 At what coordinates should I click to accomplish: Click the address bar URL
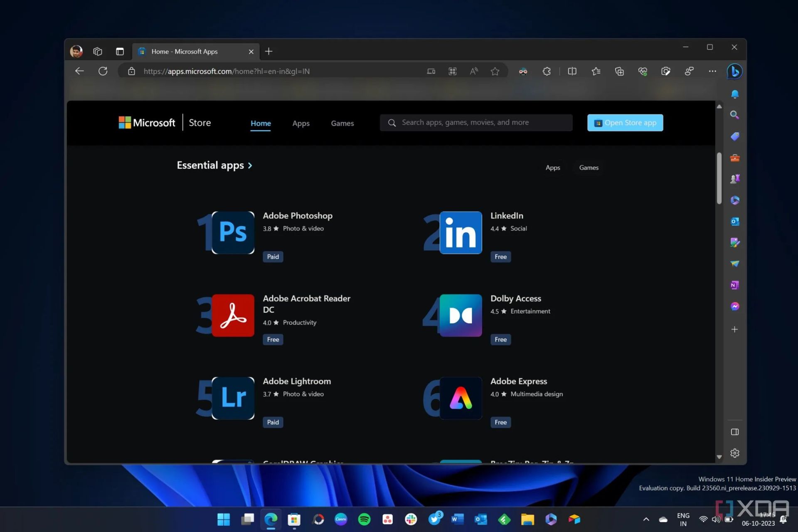click(227, 71)
